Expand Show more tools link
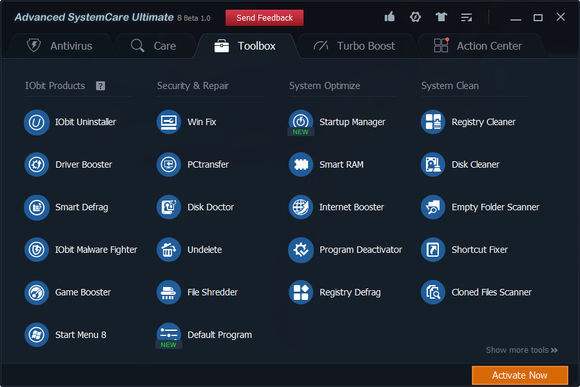580x387 pixels. coord(522,350)
